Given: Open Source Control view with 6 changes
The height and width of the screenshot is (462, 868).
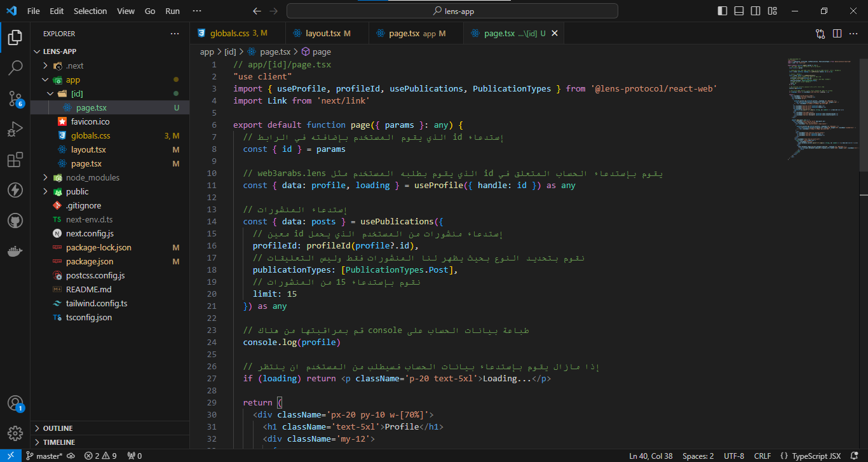Looking at the screenshot, I should click(x=15, y=98).
